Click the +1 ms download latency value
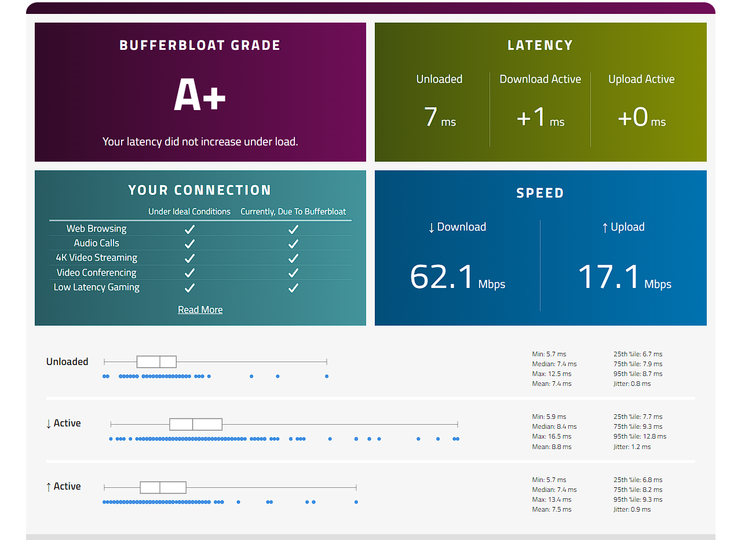Screen dimensions: 756x540 click(x=540, y=117)
